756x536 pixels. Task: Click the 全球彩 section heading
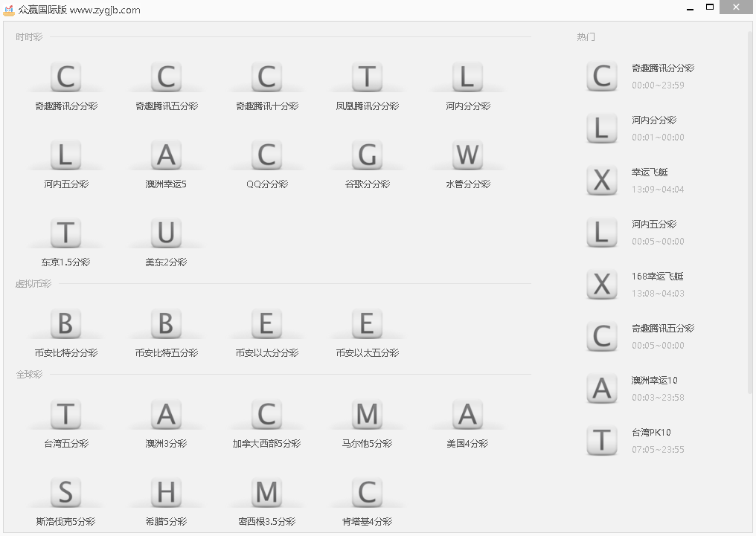[x=29, y=374]
